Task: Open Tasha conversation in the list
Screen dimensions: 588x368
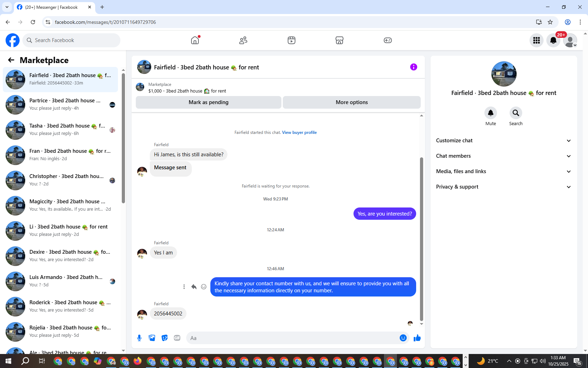Action: pos(60,130)
